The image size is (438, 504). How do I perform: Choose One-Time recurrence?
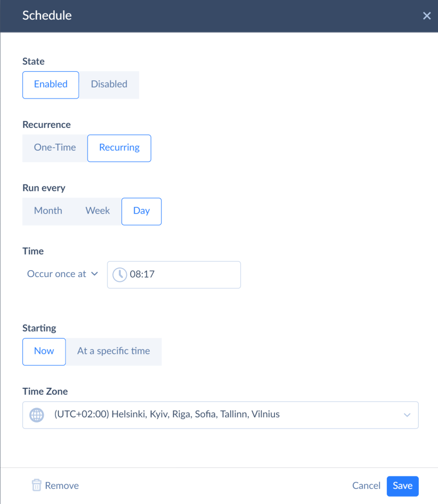(x=55, y=148)
